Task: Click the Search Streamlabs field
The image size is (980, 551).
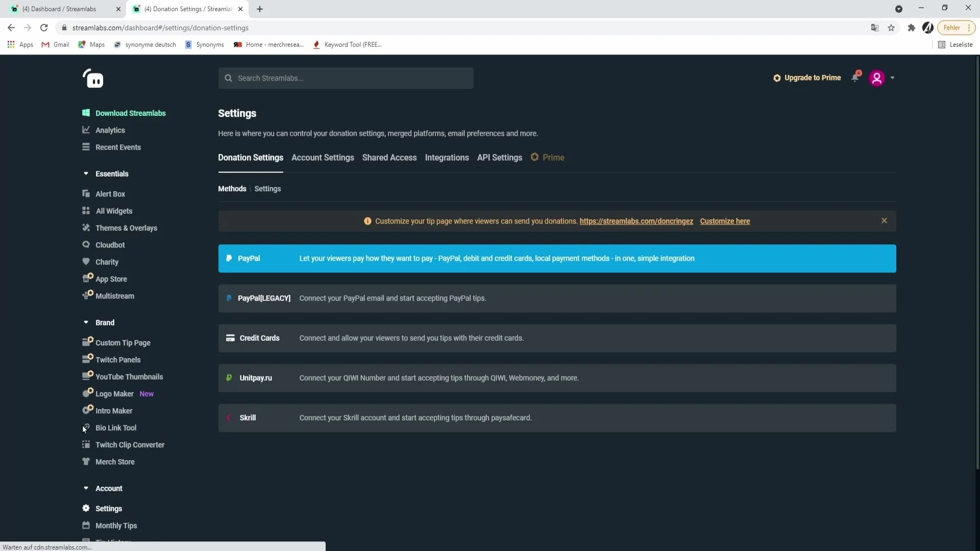Action: coord(346,78)
